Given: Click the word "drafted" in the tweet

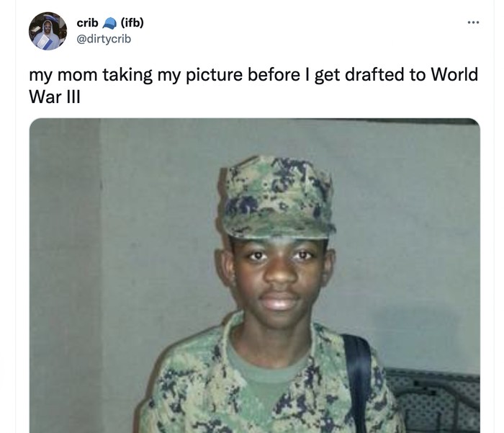Looking at the screenshot, I should (374, 75).
